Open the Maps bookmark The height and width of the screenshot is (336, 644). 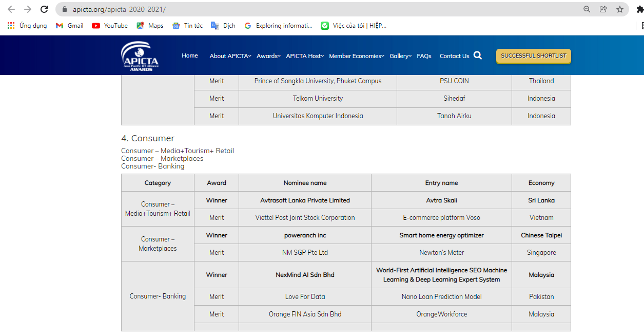click(150, 26)
